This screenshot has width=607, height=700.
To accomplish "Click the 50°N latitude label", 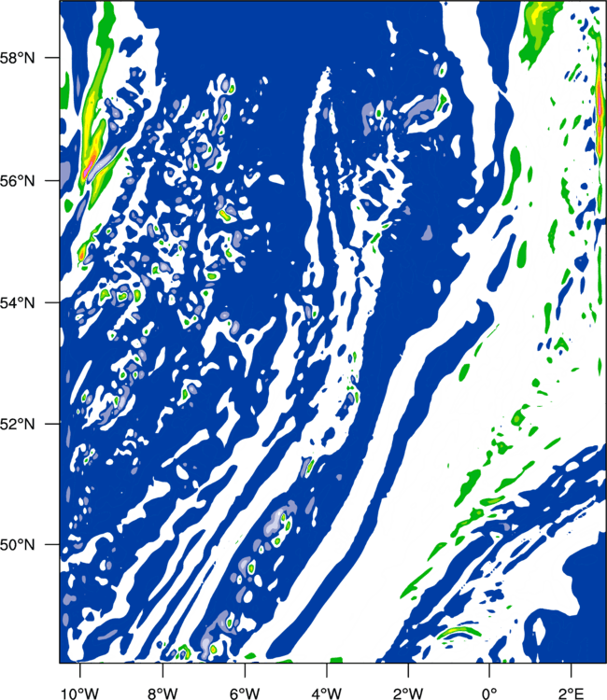I will pos(18,545).
